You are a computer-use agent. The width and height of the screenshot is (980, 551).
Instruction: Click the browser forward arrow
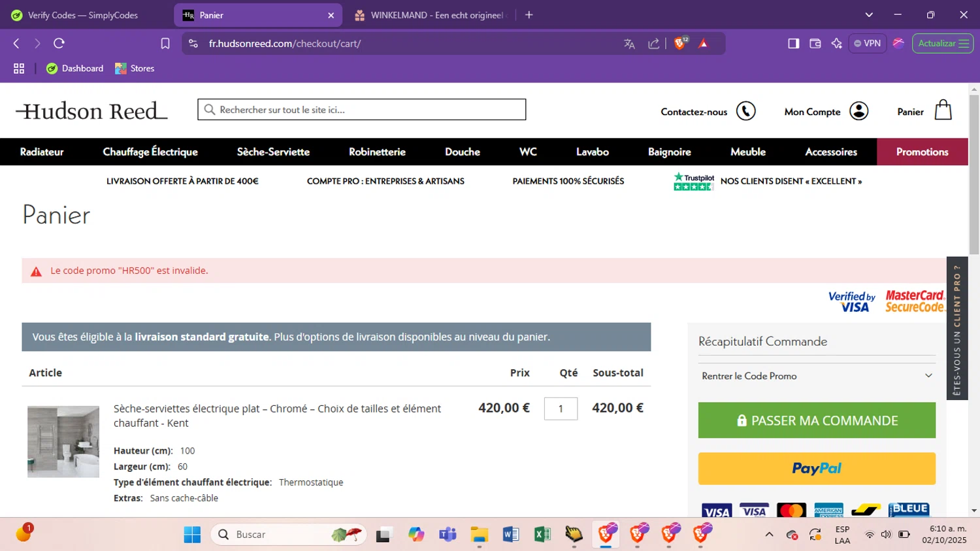tap(37, 43)
